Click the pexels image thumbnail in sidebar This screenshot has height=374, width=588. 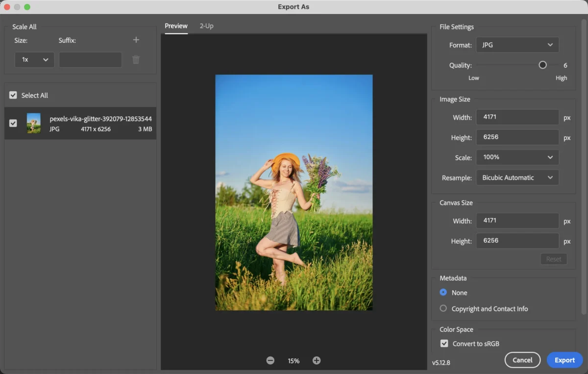click(x=34, y=123)
